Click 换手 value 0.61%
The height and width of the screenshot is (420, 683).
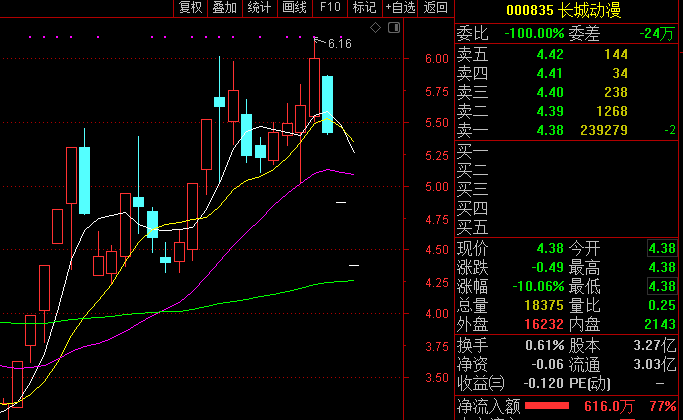pos(544,346)
